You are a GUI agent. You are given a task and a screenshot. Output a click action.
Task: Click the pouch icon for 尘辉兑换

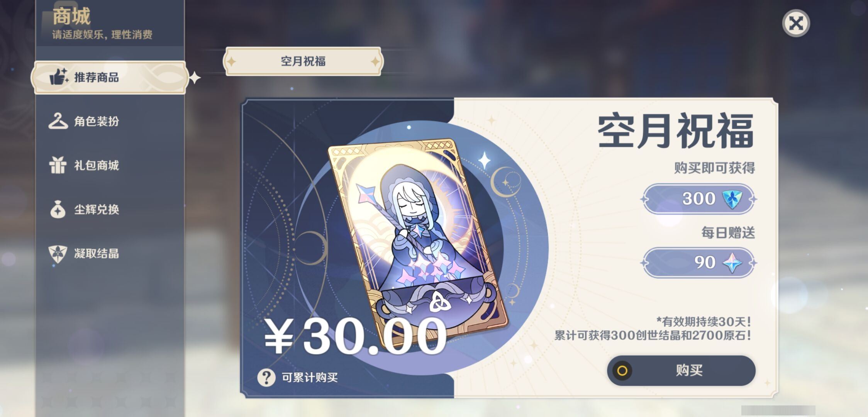(x=58, y=209)
